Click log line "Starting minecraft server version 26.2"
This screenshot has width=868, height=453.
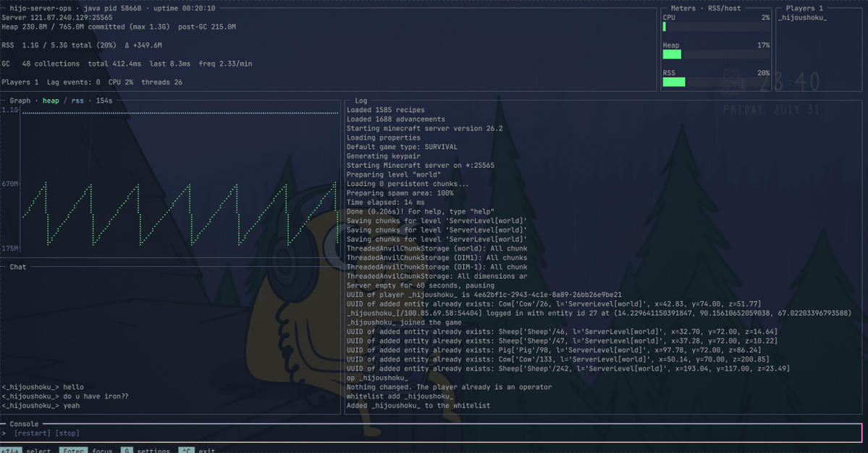[425, 128]
